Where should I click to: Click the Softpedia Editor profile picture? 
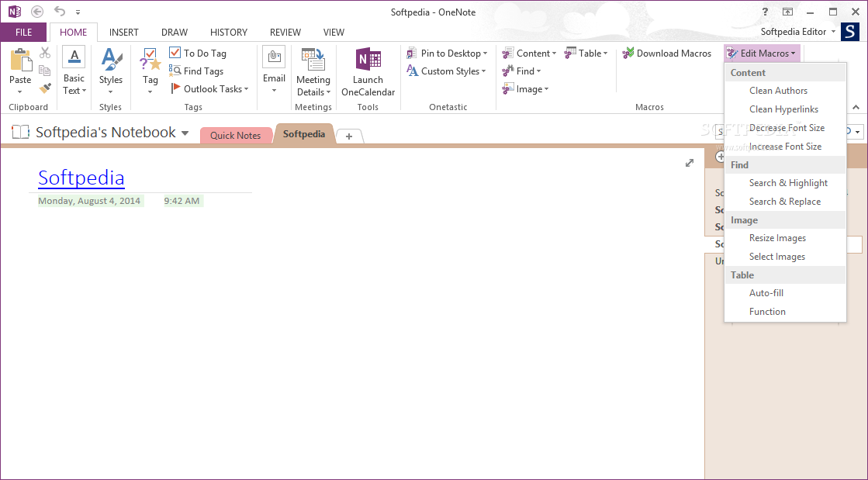(849, 32)
